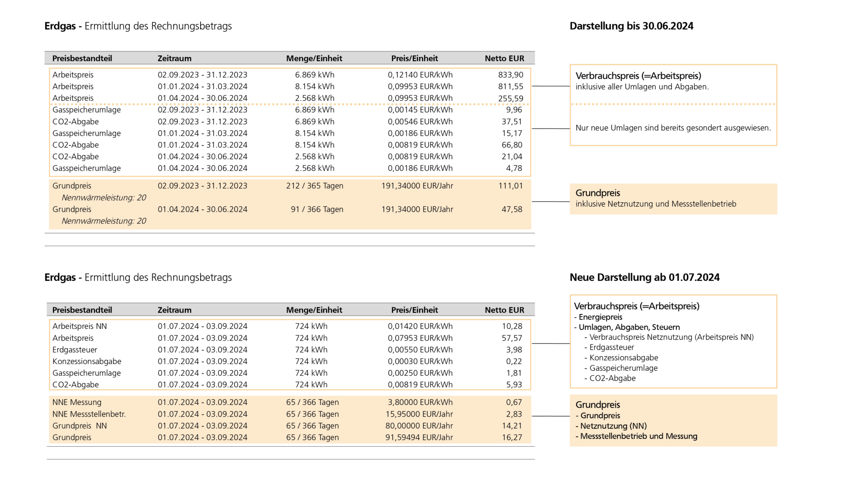The width and height of the screenshot is (868, 478).
Task: Click the price 0,12140 EUR/kWh
Action: pos(420,75)
